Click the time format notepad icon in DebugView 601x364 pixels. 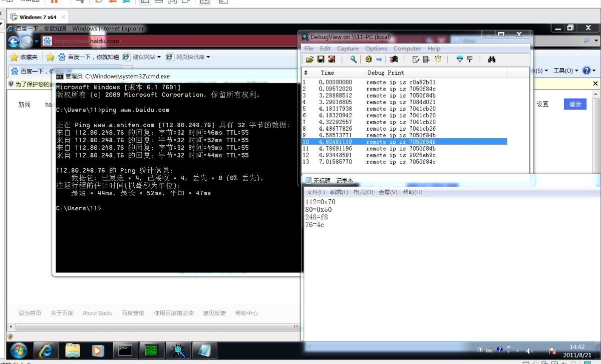point(416,60)
